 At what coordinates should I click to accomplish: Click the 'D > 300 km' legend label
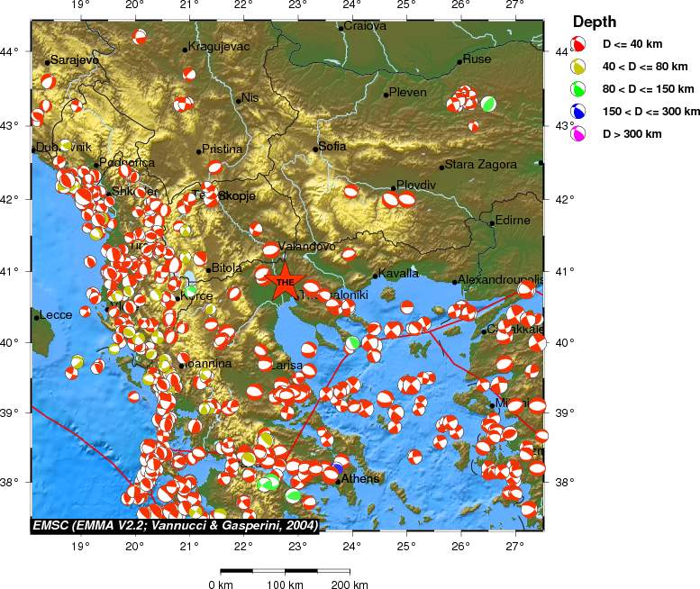point(632,133)
